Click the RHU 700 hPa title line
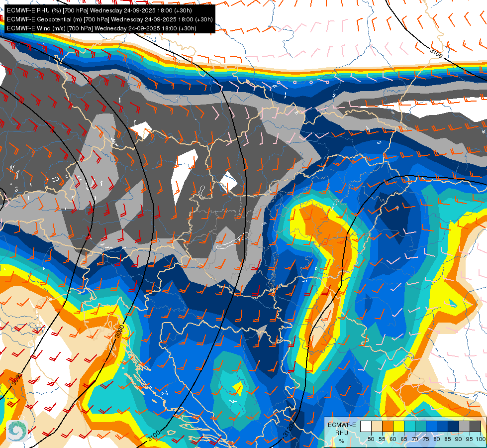The image size is (487, 448). point(99,10)
